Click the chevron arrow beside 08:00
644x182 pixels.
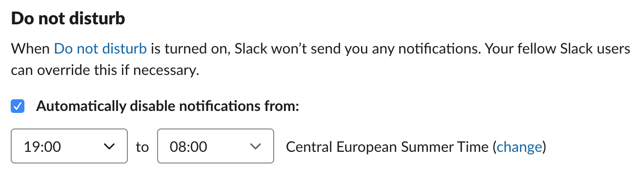pyautogui.click(x=255, y=146)
